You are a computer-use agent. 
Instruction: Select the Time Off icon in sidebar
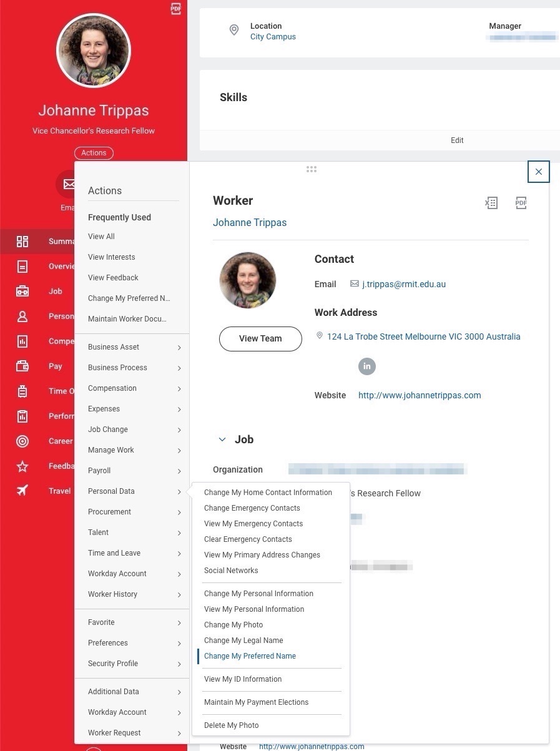point(22,391)
